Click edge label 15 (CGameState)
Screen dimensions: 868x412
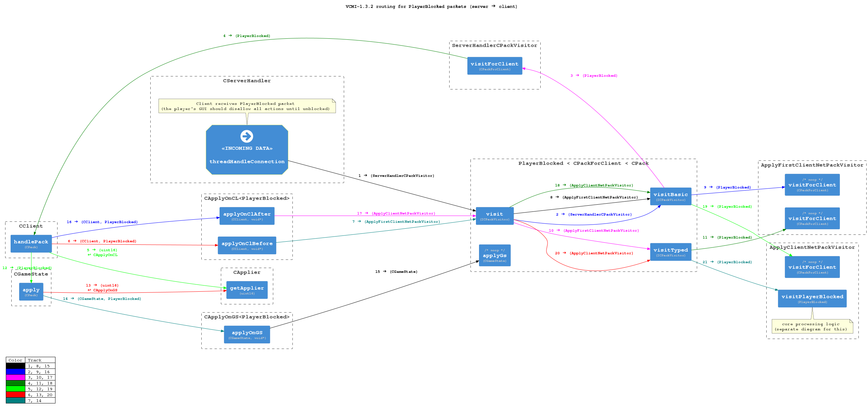(x=396, y=272)
